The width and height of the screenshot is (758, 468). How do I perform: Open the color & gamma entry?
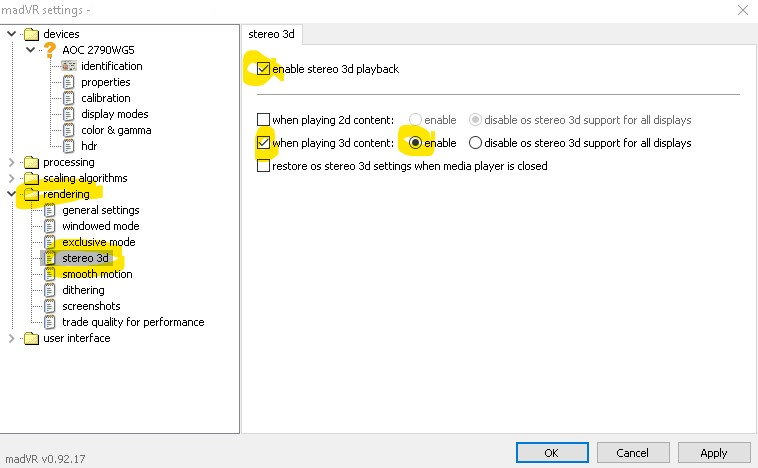coord(116,130)
